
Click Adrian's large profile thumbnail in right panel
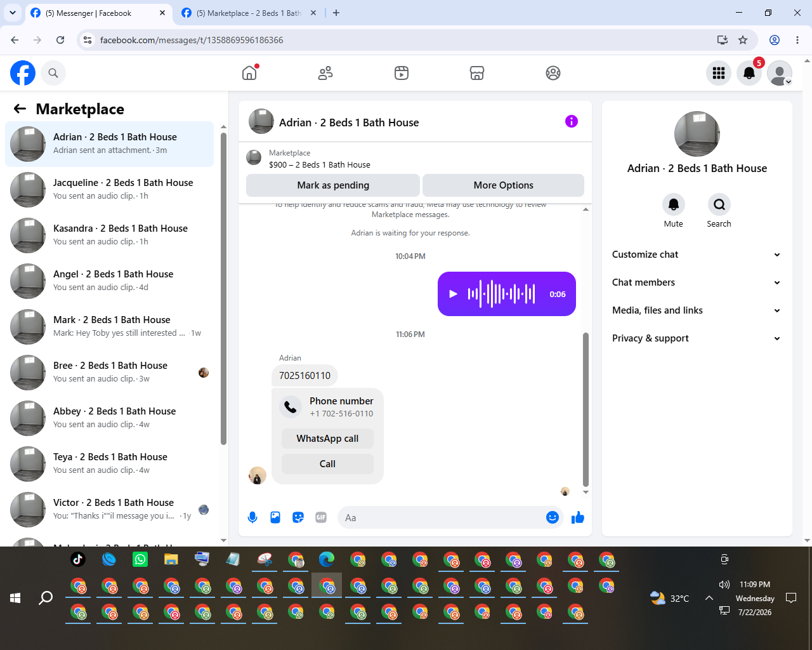point(697,134)
